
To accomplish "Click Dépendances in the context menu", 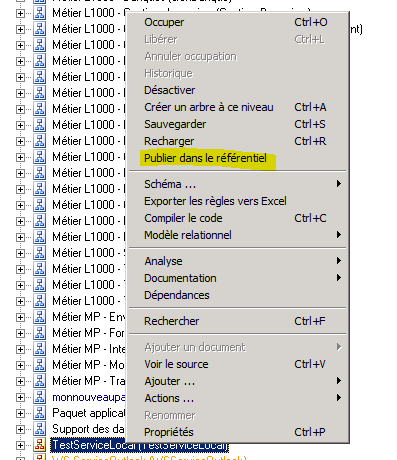I will [x=237, y=295].
